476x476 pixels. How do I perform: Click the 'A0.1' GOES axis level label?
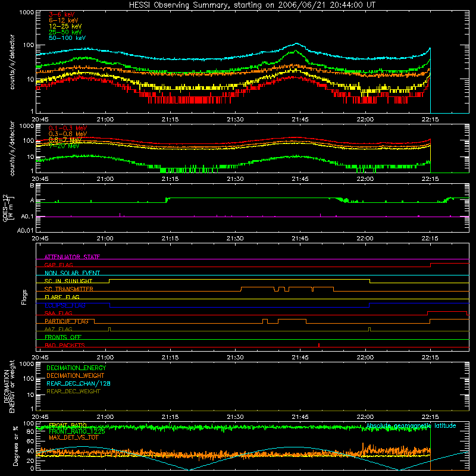27,217
